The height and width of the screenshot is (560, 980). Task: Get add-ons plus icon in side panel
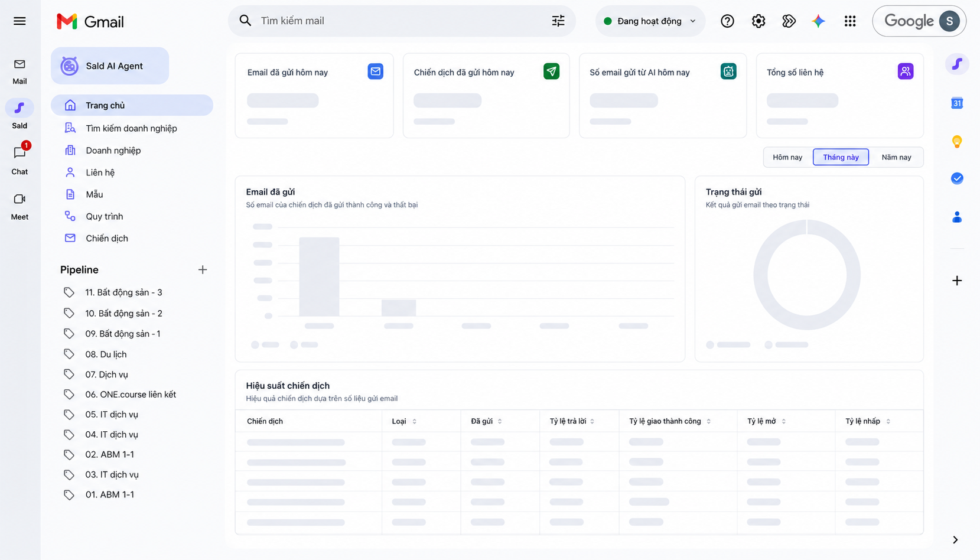[x=957, y=281]
